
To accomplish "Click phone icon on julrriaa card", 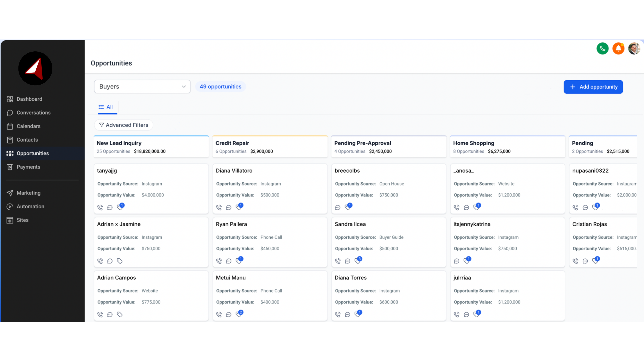I will click(457, 315).
